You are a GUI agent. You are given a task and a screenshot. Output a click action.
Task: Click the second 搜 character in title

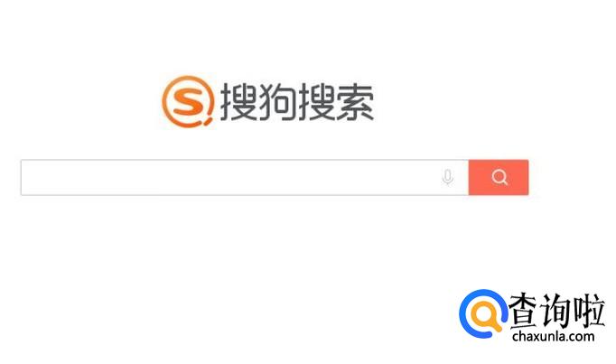pyautogui.click(x=316, y=102)
